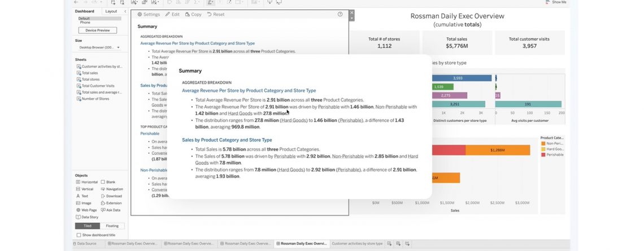Click the New Worksheet icon in tab bar
The width and height of the screenshot is (644, 251).
pyautogui.click(x=389, y=244)
